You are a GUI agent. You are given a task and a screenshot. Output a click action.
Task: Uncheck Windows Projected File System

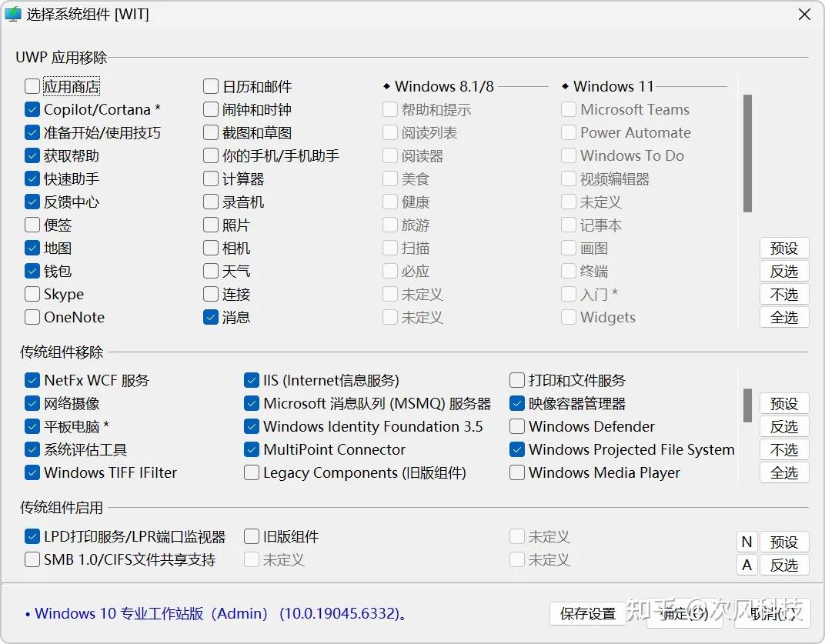(516, 449)
